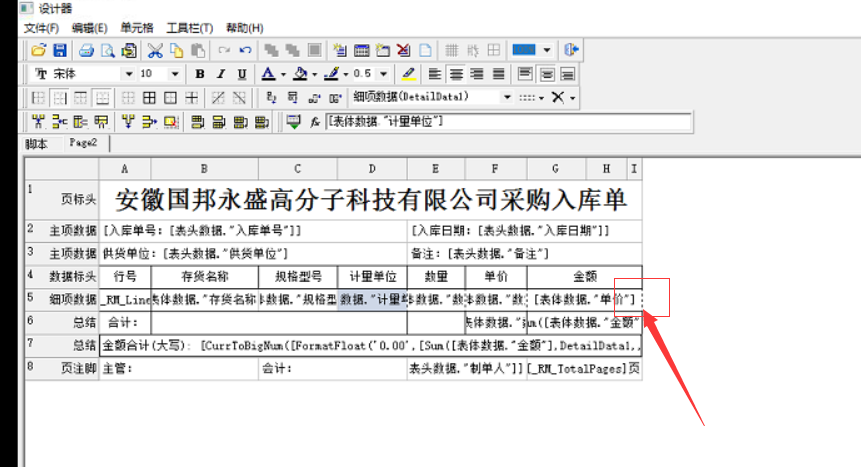Image resolution: width=861 pixels, height=467 pixels.
Task: Open the font size 10 dropdown
Action: point(175,74)
